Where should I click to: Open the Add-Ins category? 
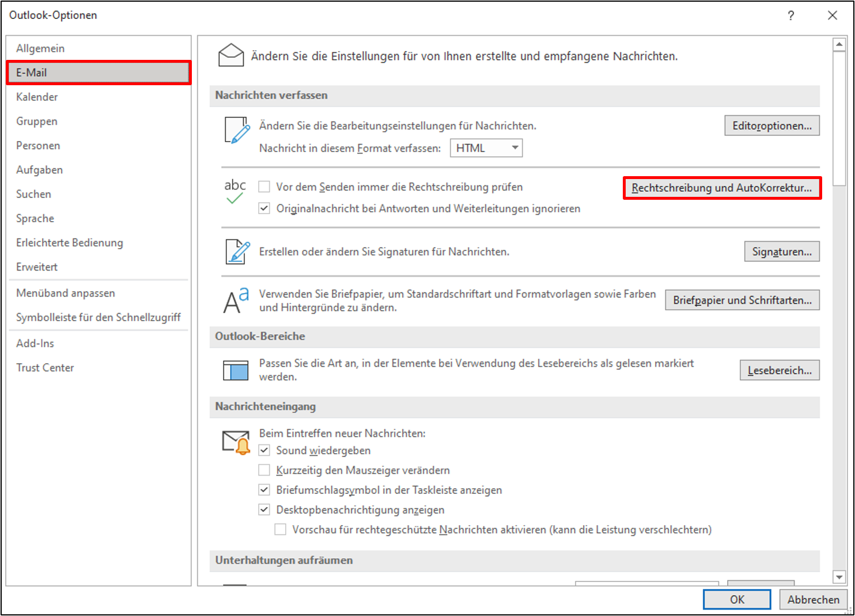click(99, 343)
